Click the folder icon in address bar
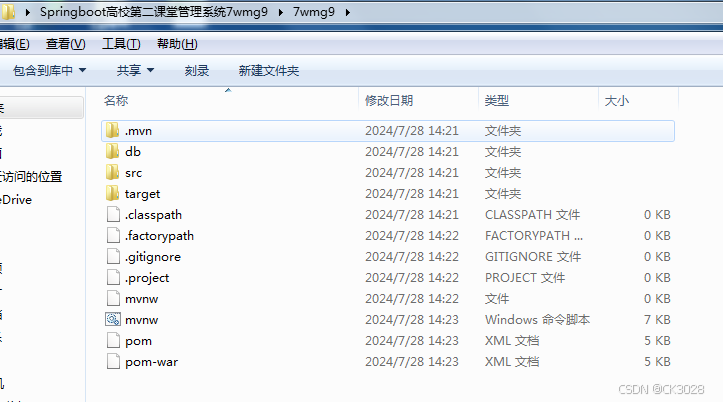The height and width of the screenshot is (402, 723). (x=7, y=12)
